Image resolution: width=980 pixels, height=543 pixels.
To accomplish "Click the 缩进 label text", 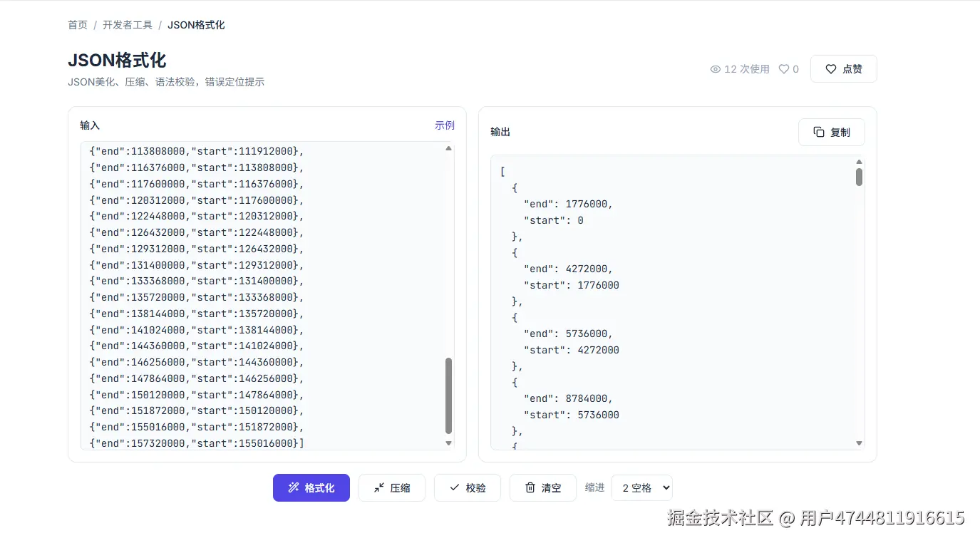I will 595,488.
